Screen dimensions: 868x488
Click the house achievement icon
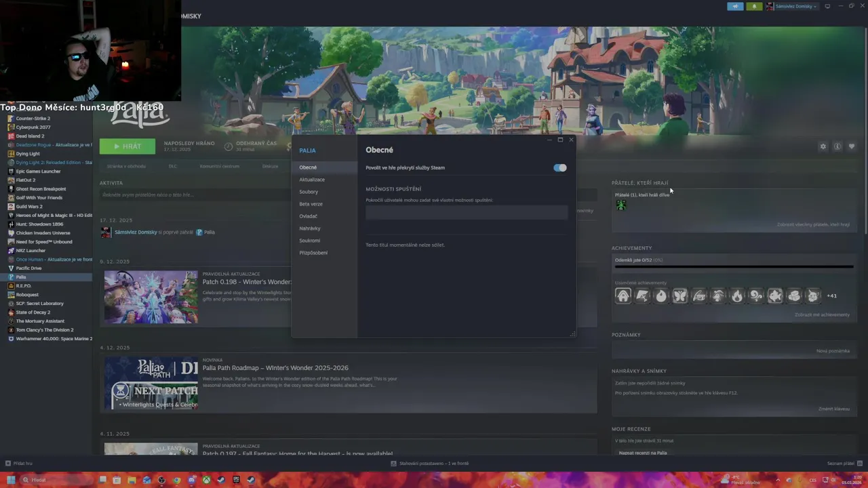click(623, 296)
